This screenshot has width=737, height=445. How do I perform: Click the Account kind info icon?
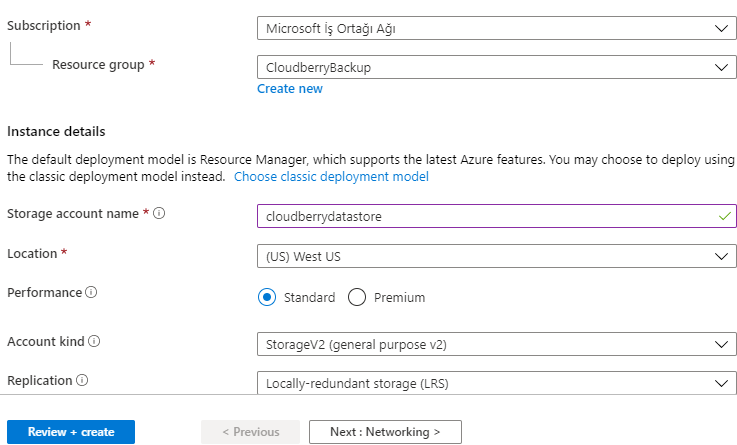pos(94,341)
